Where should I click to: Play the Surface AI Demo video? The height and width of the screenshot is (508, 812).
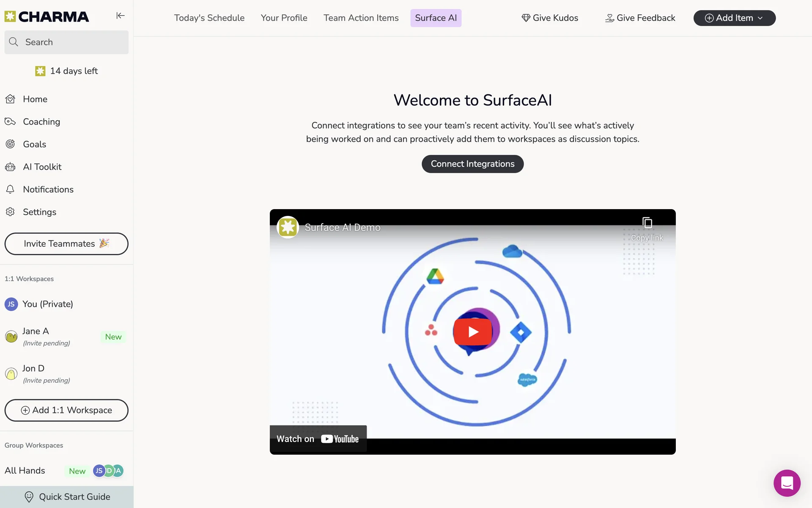point(472,332)
